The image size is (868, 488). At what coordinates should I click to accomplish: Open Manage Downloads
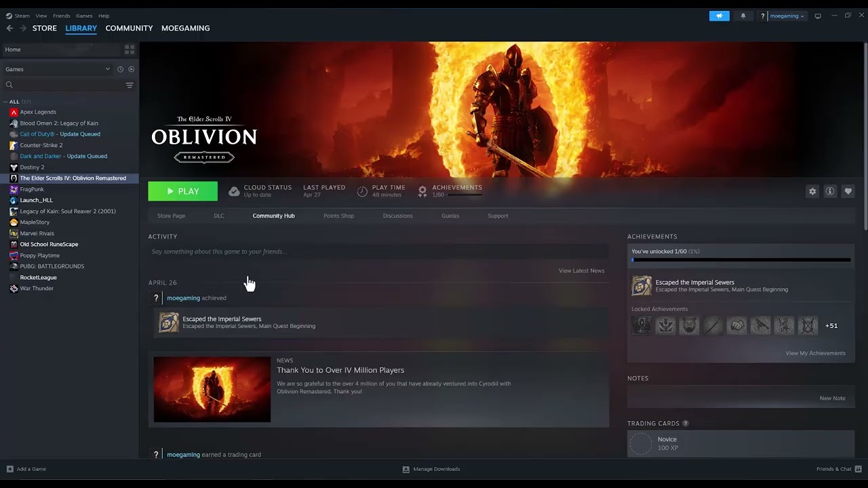click(431, 469)
